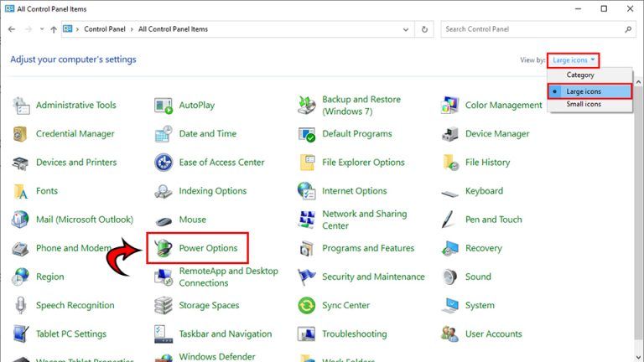Open the Devices and Printers icon
The width and height of the screenshot is (644, 362).
click(x=20, y=163)
